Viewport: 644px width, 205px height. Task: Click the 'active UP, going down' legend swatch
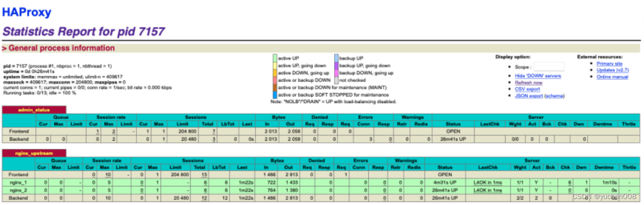pyautogui.click(x=275, y=66)
